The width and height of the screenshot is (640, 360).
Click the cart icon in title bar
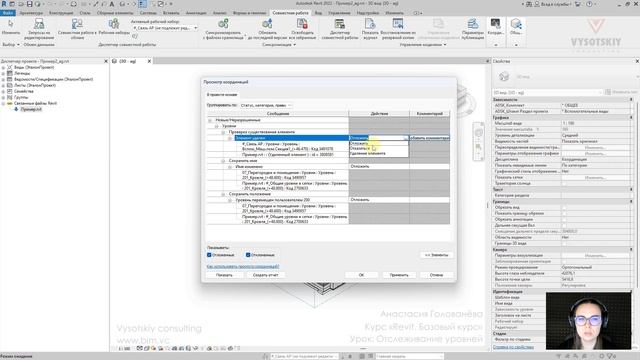(x=578, y=4)
